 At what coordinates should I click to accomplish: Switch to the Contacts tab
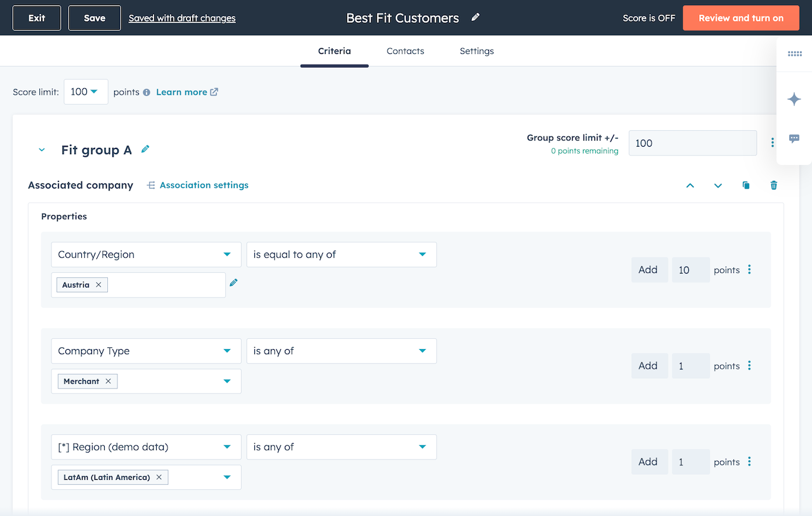405,51
